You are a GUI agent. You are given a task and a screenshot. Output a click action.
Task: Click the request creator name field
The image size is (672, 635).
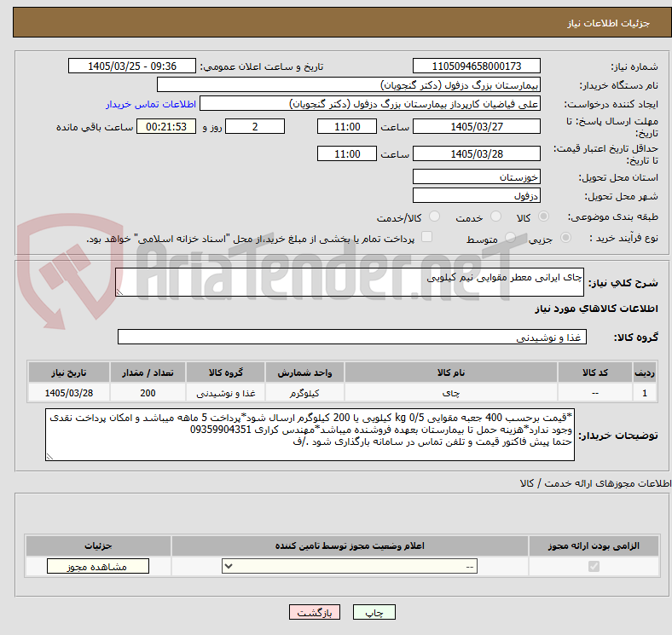point(370,104)
